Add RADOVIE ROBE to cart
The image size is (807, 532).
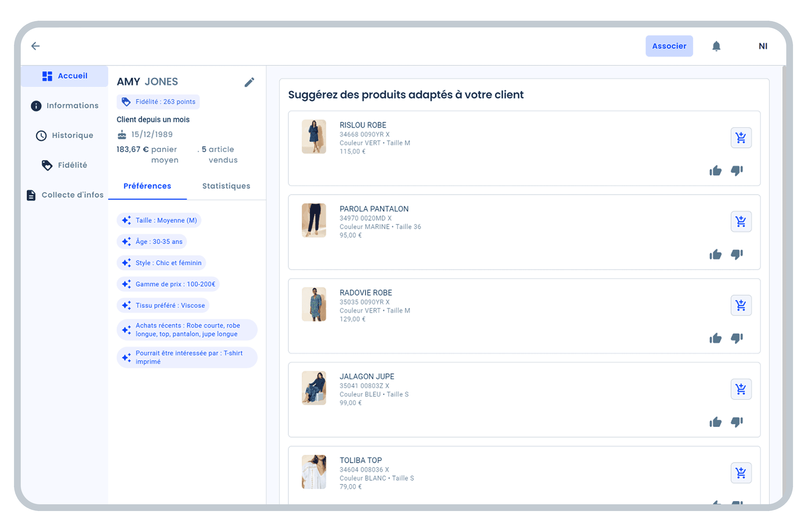[741, 305]
